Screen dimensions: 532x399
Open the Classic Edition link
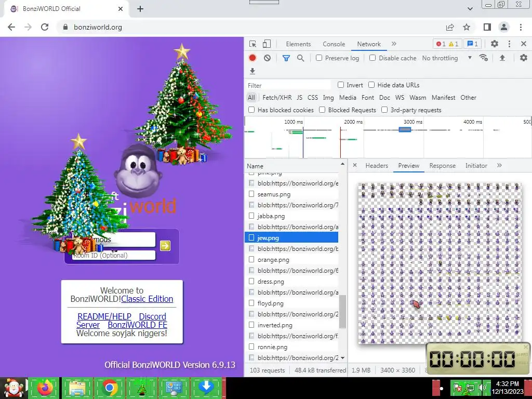(147, 299)
